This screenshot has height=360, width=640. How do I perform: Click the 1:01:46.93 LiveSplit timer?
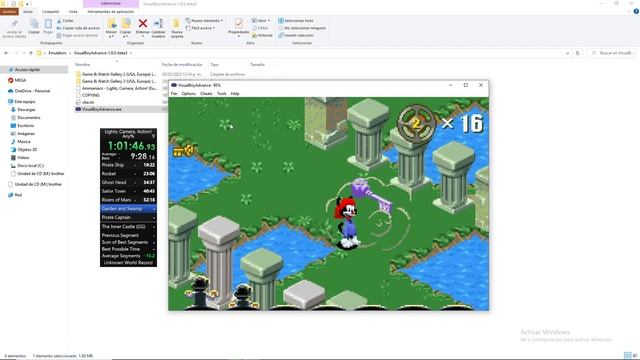click(x=131, y=146)
